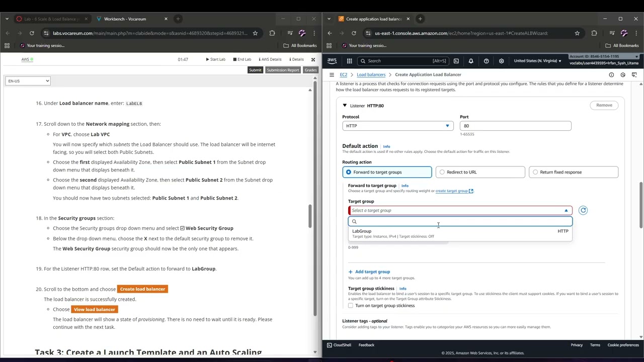Click the Submit button

tap(255, 70)
